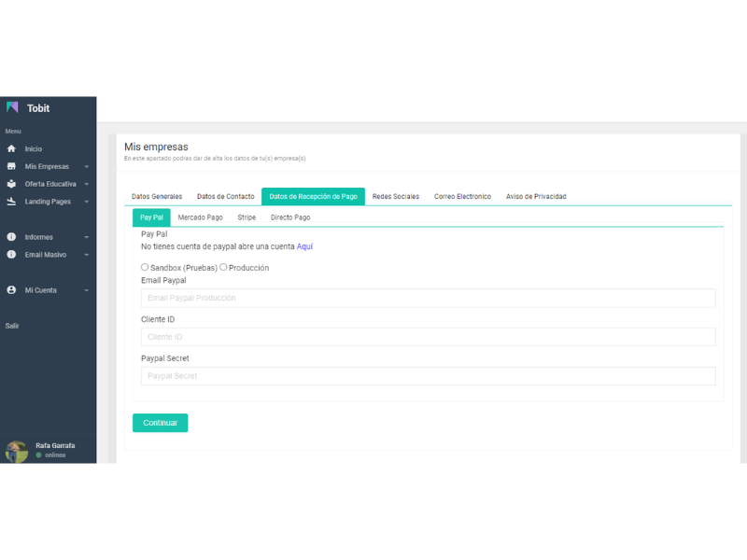Click Rafa Garrafa's profile picture

pyautogui.click(x=17, y=451)
